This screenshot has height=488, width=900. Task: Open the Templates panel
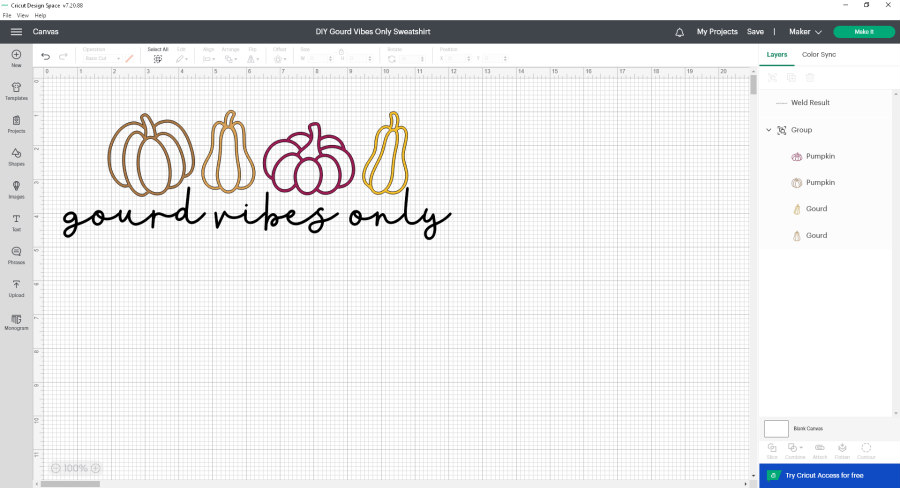(16, 90)
